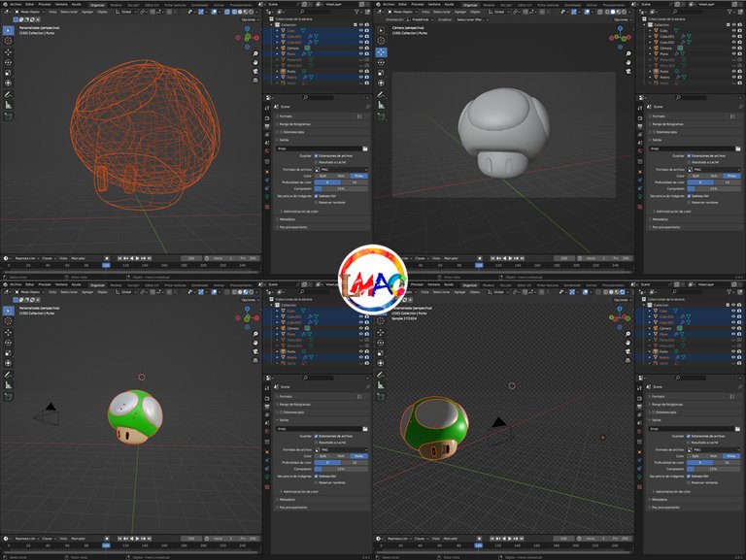Select the Cursor tool in wireframe mushroom window
This screenshot has height=560, width=746.
click(8, 41)
